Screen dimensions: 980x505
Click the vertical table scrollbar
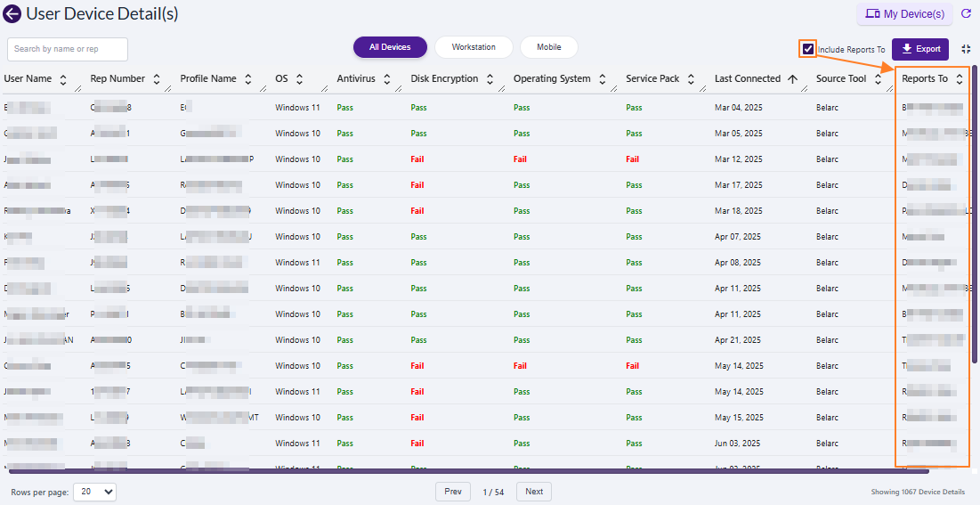[x=975, y=213]
